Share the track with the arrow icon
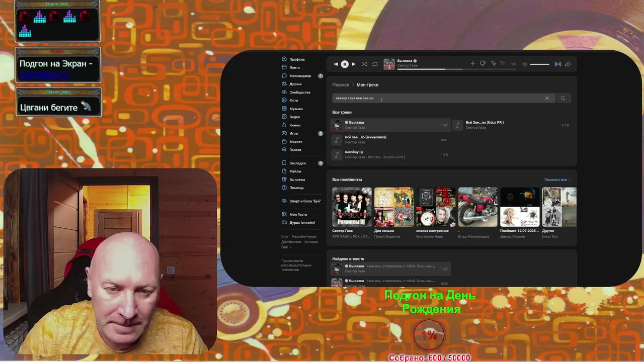Screen dimensions: 644x362 click(x=568, y=64)
